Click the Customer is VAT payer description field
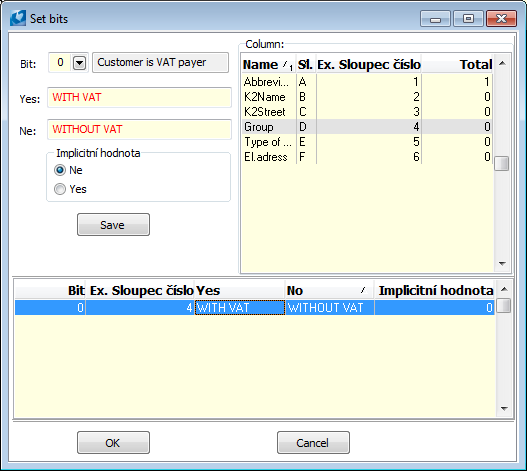Image resolution: width=527 pixels, height=471 pixels. click(160, 63)
